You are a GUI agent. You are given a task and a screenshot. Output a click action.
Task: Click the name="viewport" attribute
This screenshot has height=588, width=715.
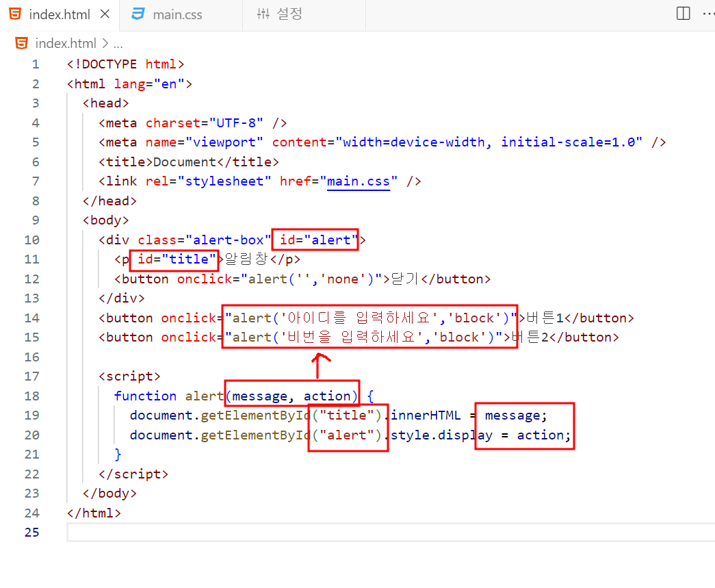pyautogui.click(x=205, y=142)
